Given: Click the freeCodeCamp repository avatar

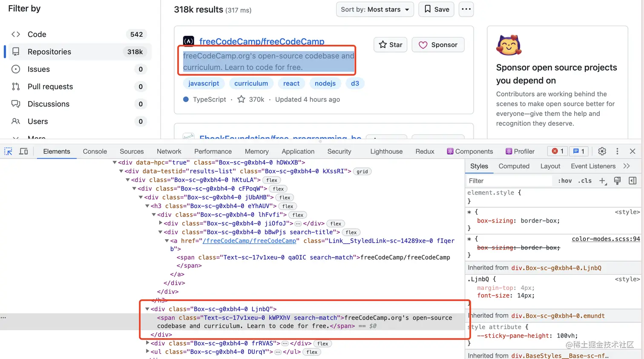Looking at the screenshot, I should click(x=189, y=41).
